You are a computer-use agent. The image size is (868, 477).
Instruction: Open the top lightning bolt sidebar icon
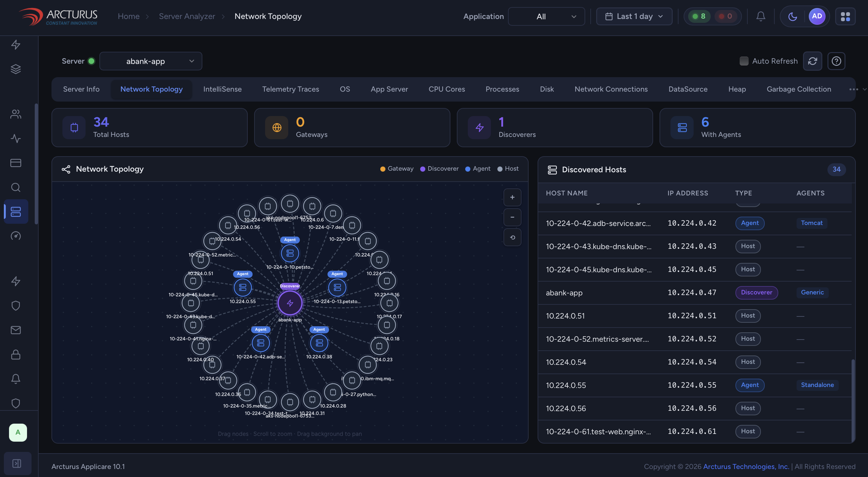(x=16, y=45)
